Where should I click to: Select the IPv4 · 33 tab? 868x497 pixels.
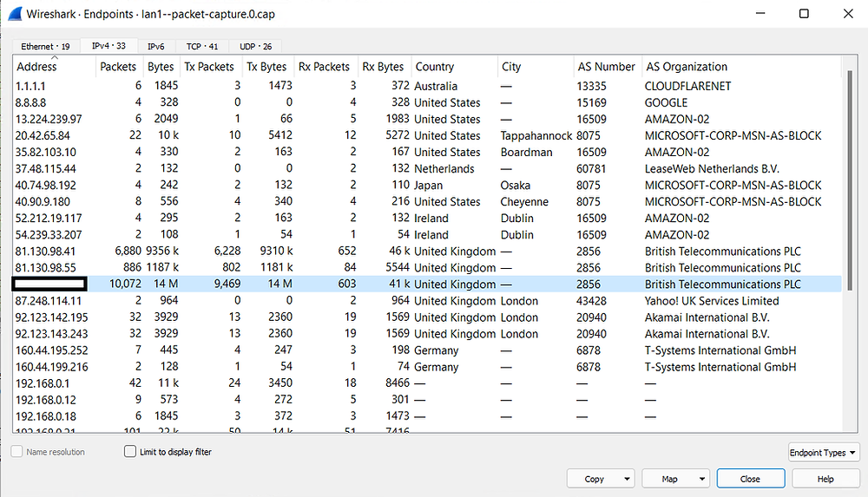pyautogui.click(x=108, y=46)
